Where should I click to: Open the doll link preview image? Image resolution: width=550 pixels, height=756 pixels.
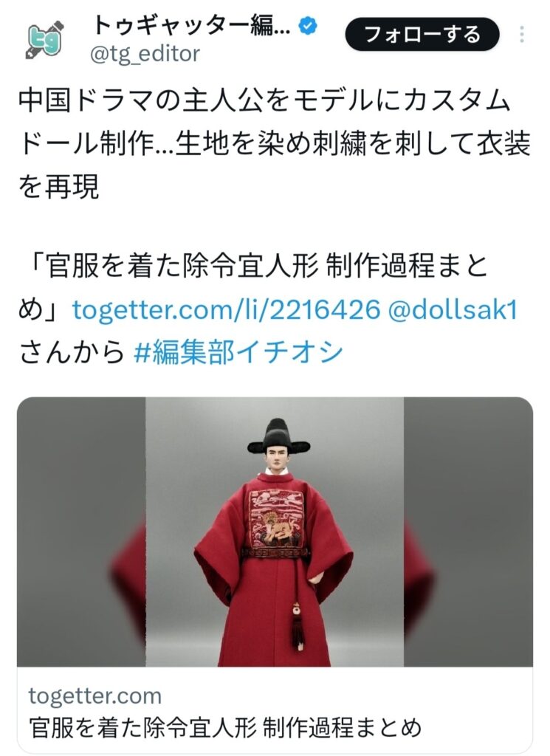pyautogui.click(x=275, y=532)
